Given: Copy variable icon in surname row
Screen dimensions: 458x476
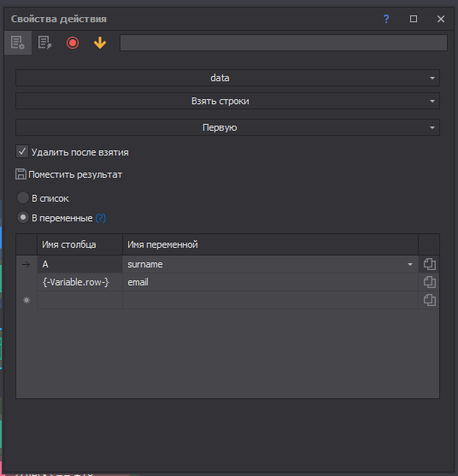Looking at the screenshot, I should pyautogui.click(x=430, y=264).
